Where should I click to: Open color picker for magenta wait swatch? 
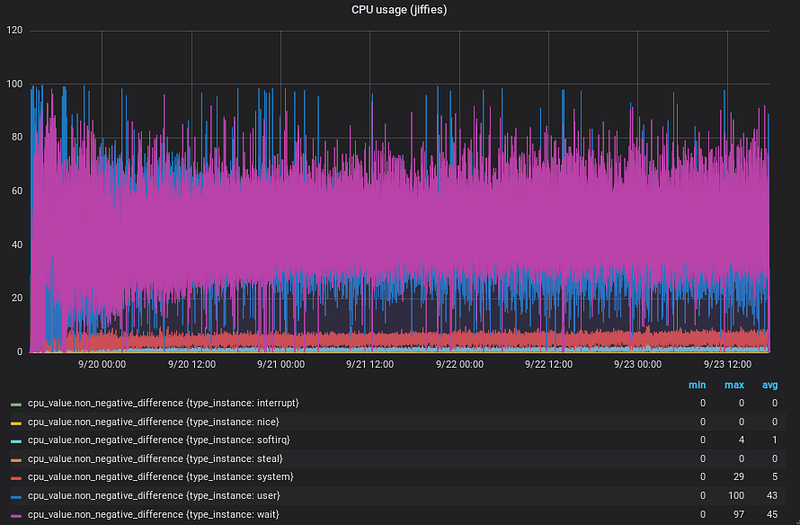point(16,515)
